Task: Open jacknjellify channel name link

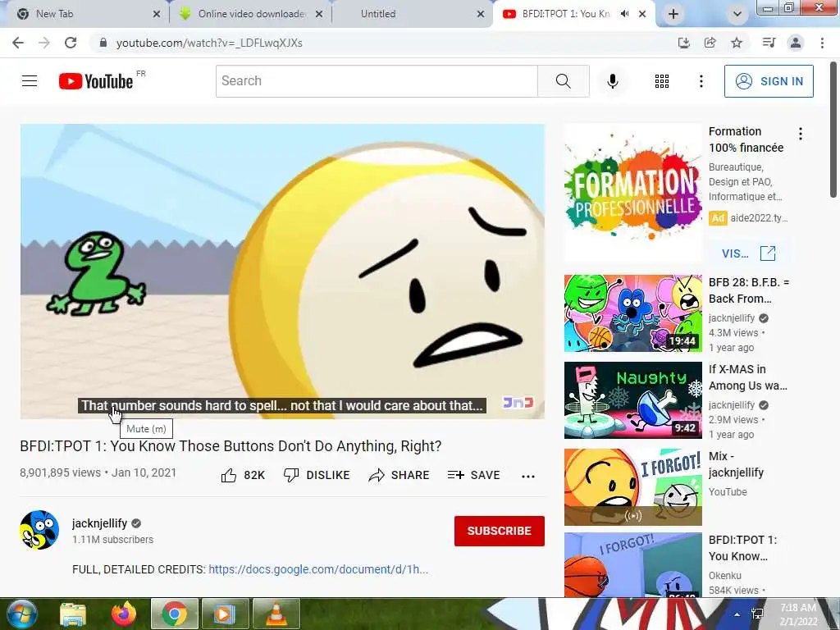Action: [99, 523]
